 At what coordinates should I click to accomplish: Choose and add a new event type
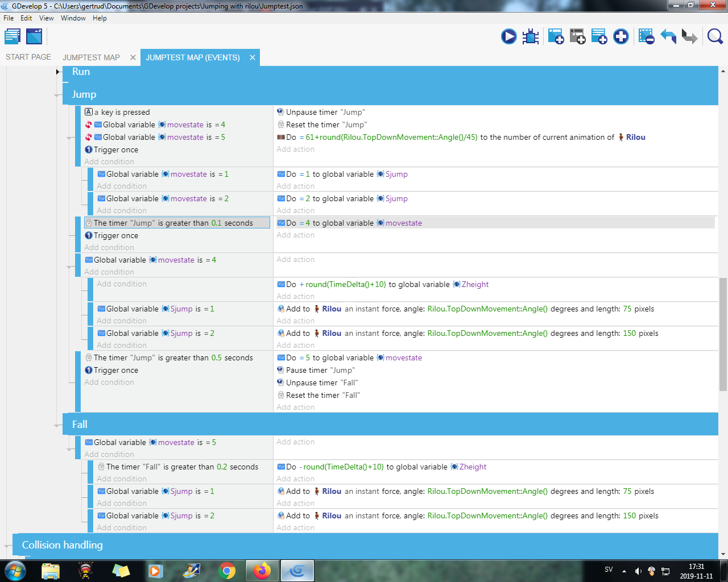point(621,36)
